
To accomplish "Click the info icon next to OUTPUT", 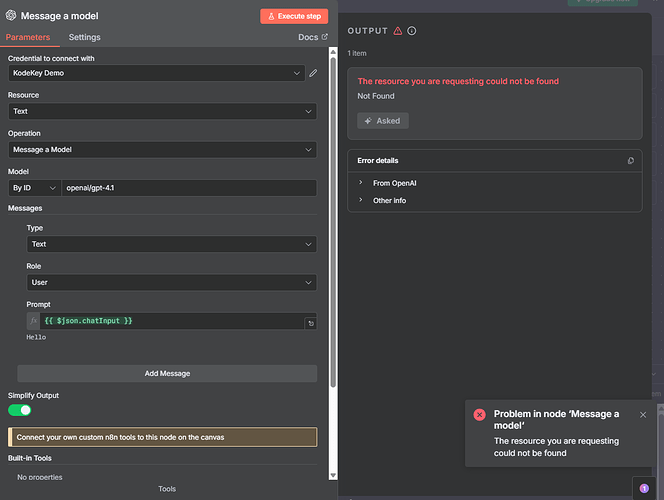I will click(x=412, y=31).
